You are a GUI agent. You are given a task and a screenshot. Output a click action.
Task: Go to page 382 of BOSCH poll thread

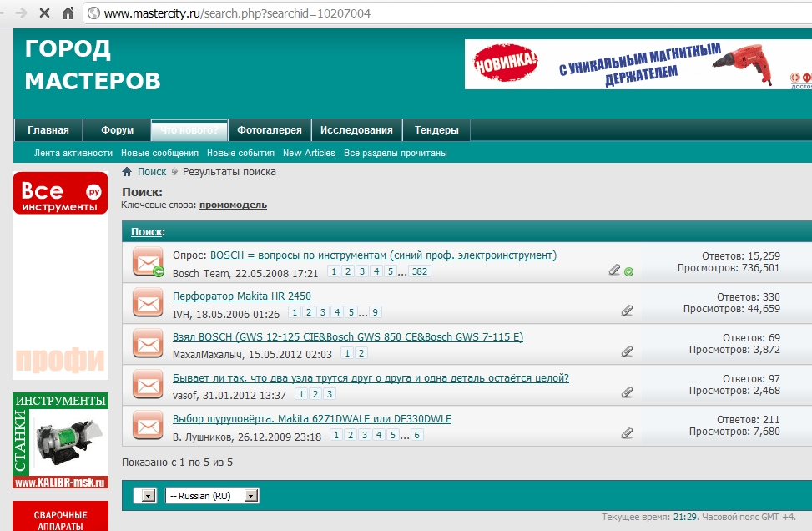pos(420,271)
